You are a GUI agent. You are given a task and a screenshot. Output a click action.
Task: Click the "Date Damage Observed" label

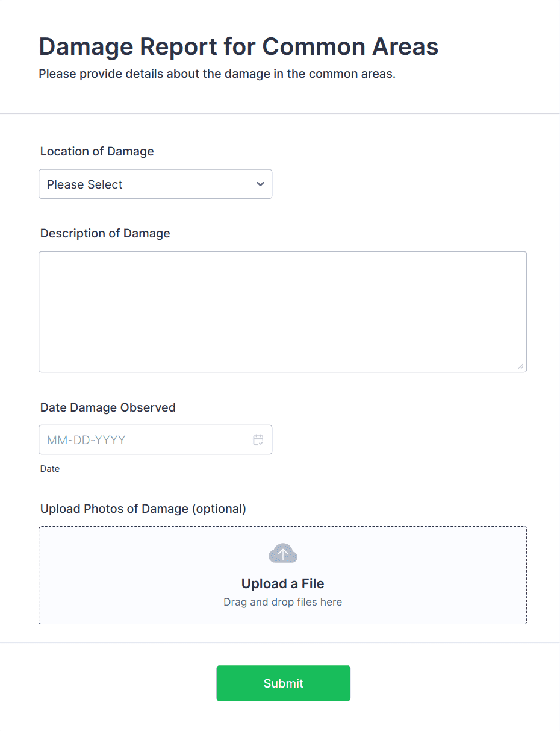(x=108, y=408)
